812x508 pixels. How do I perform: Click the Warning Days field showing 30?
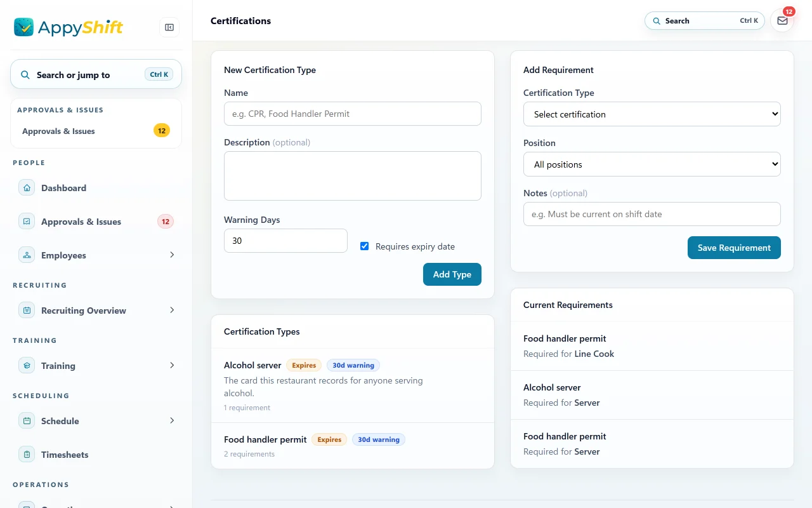(x=285, y=241)
